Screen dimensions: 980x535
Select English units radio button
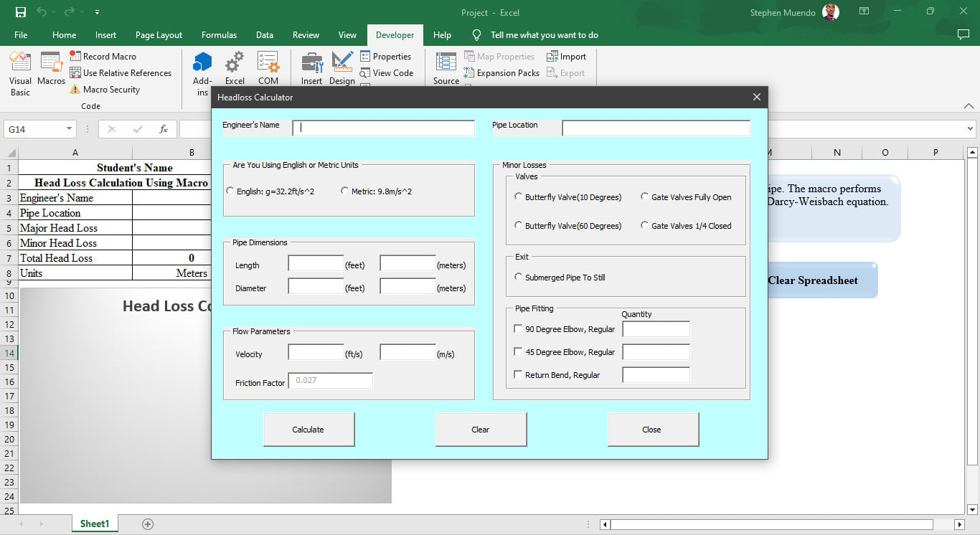[230, 191]
